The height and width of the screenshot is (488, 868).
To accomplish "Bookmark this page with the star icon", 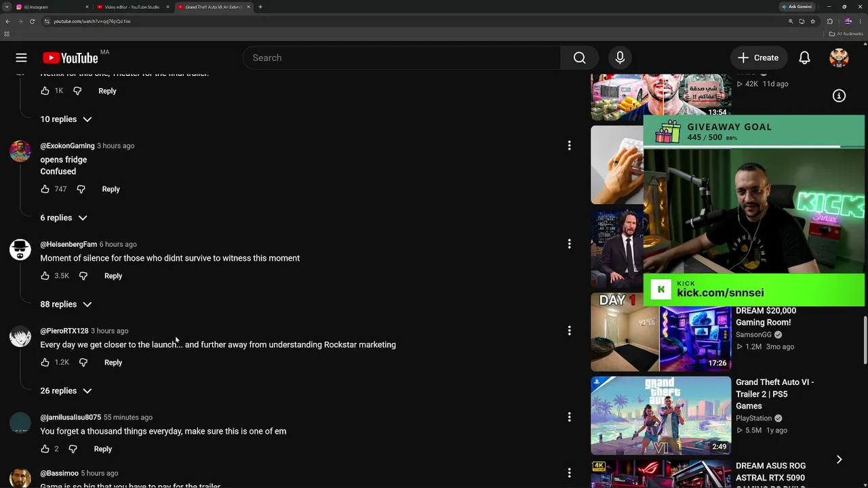I will [x=812, y=21].
